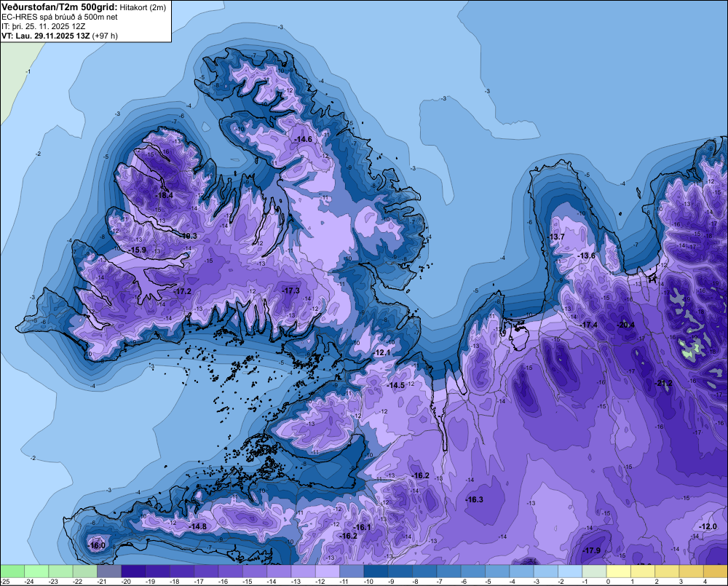Click the -21.2 temperature value on map

click(x=663, y=383)
